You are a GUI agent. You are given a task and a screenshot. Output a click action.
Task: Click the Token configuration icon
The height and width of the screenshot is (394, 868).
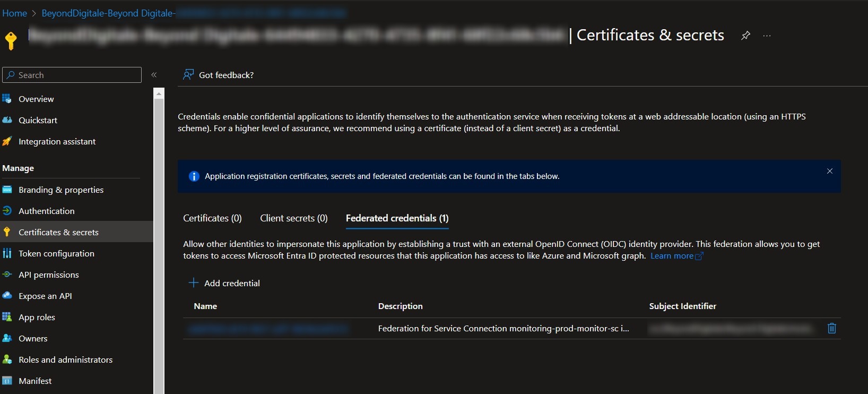tap(7, 253)
